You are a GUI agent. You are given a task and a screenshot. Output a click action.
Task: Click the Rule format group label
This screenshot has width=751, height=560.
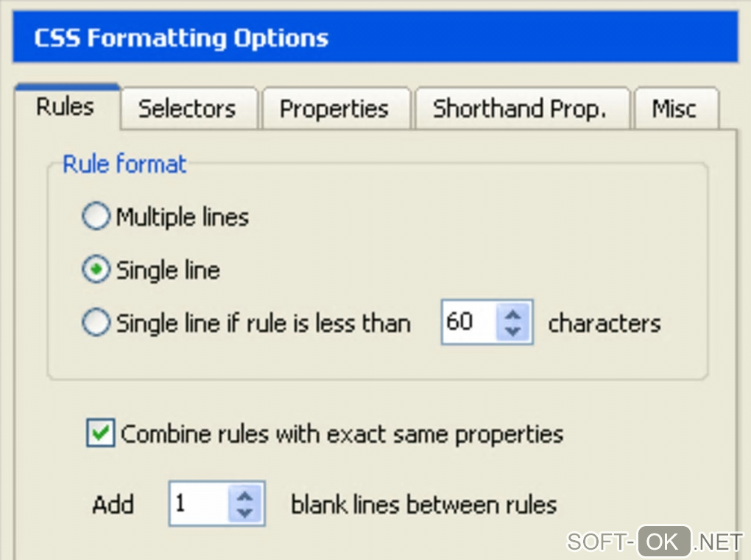(x=124, y=164)
